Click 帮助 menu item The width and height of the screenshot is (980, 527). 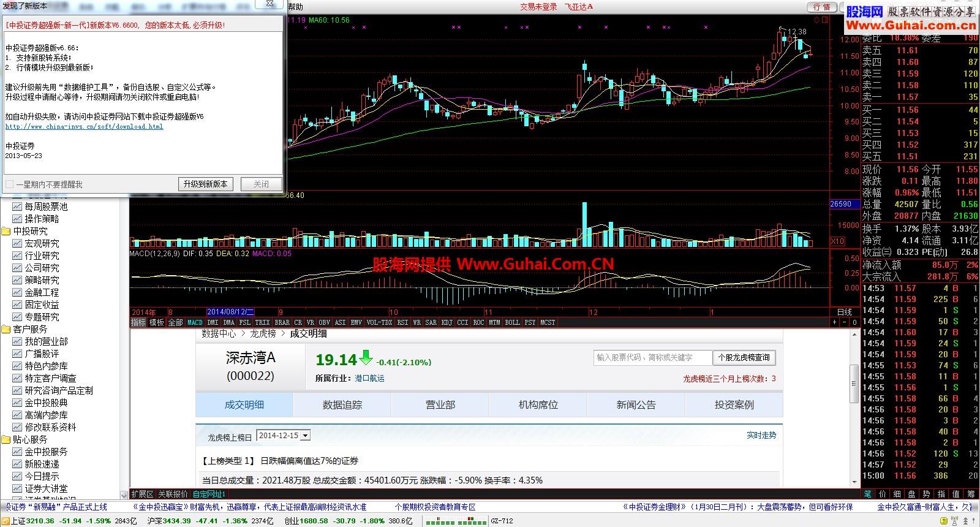295,7
